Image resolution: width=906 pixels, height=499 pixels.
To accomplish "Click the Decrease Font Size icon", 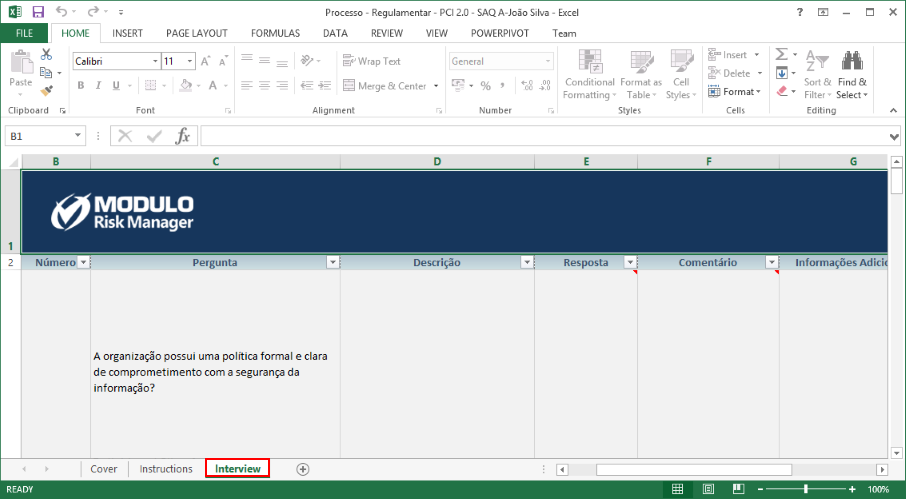I will (223, 61).
